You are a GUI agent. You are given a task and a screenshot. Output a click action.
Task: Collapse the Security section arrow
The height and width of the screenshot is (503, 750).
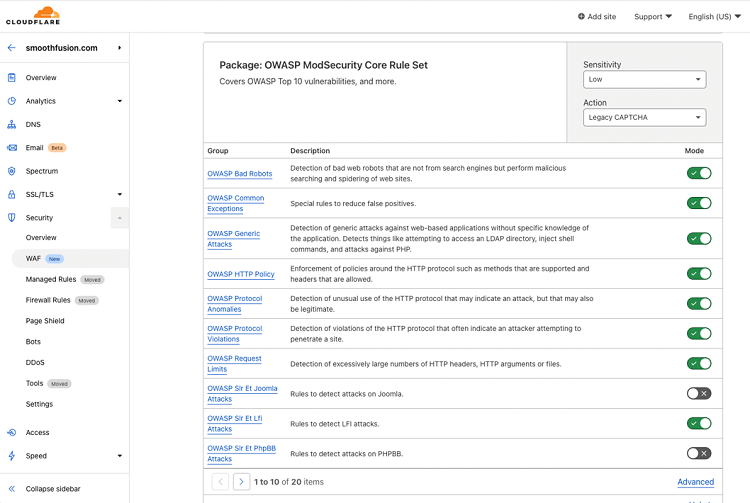point(120,218)
